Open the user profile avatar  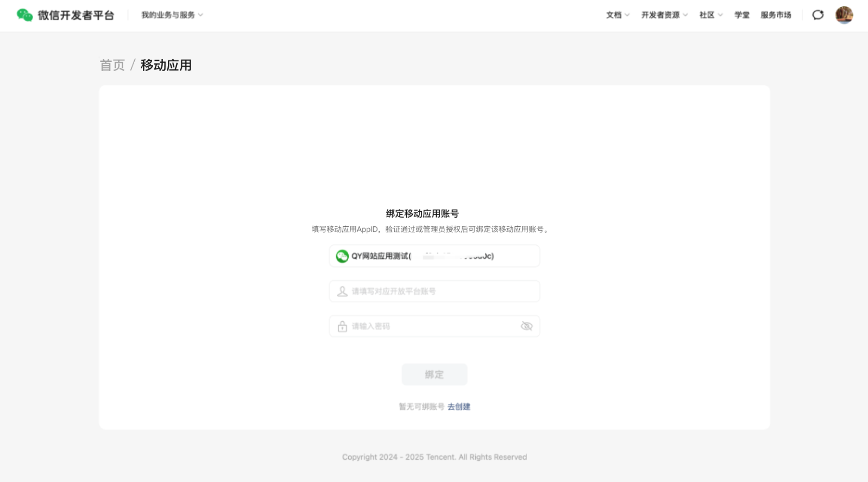pyautogui.click(x=844, y=15)
